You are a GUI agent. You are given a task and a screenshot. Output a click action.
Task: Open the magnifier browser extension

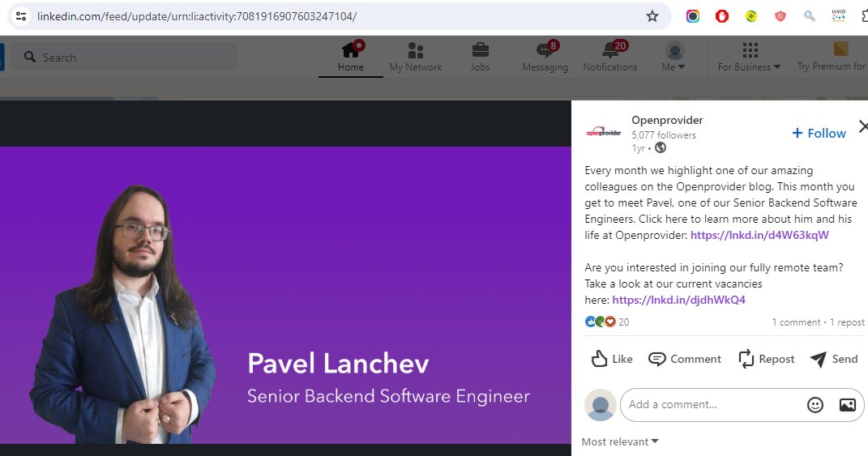(810, 16)
